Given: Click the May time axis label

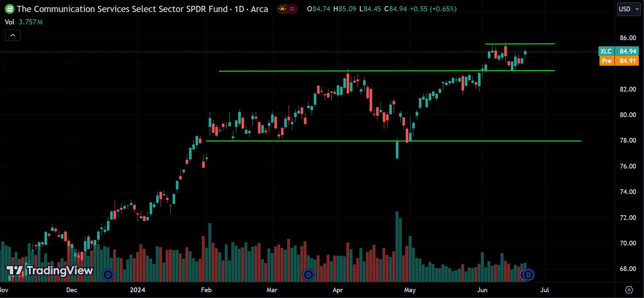Looking at the screenshot, I should point(410,290).
